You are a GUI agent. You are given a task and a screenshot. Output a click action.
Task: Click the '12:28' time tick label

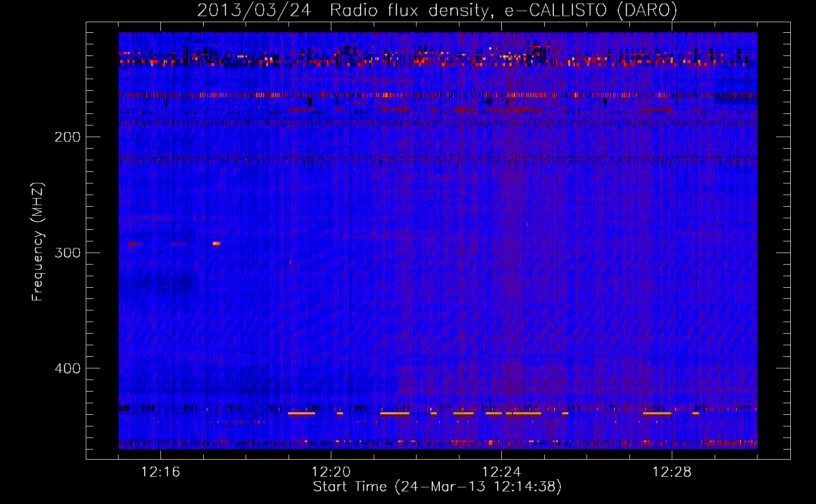click(x=672, y=472)
